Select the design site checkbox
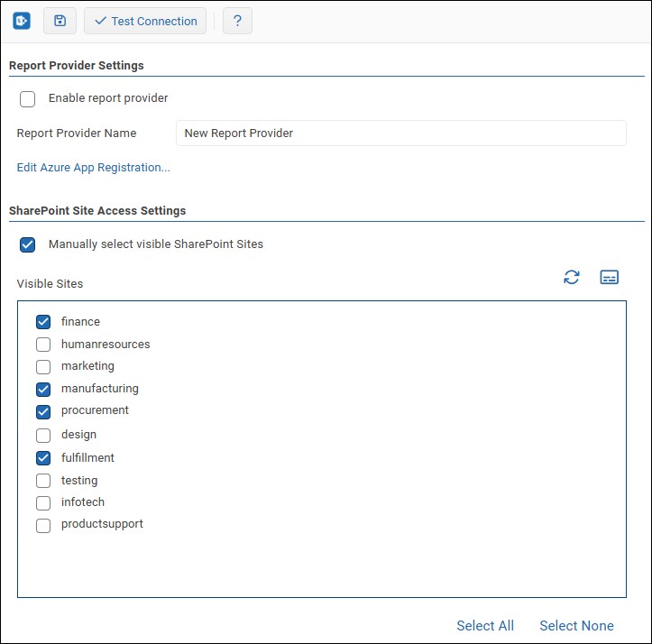652x644 pixels. tap(43, 435)
